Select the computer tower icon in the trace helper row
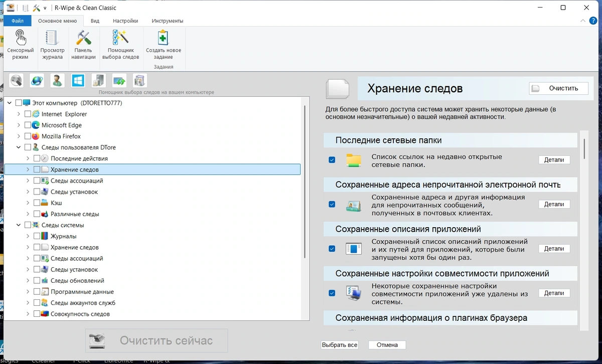This screenshot has height=364, width=602. [98, 80]
